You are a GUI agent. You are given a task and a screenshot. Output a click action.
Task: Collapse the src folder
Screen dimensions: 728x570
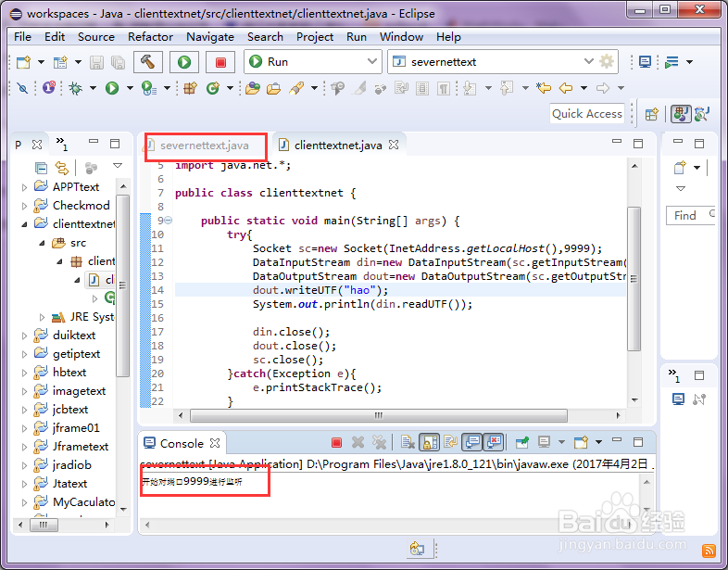42,243
